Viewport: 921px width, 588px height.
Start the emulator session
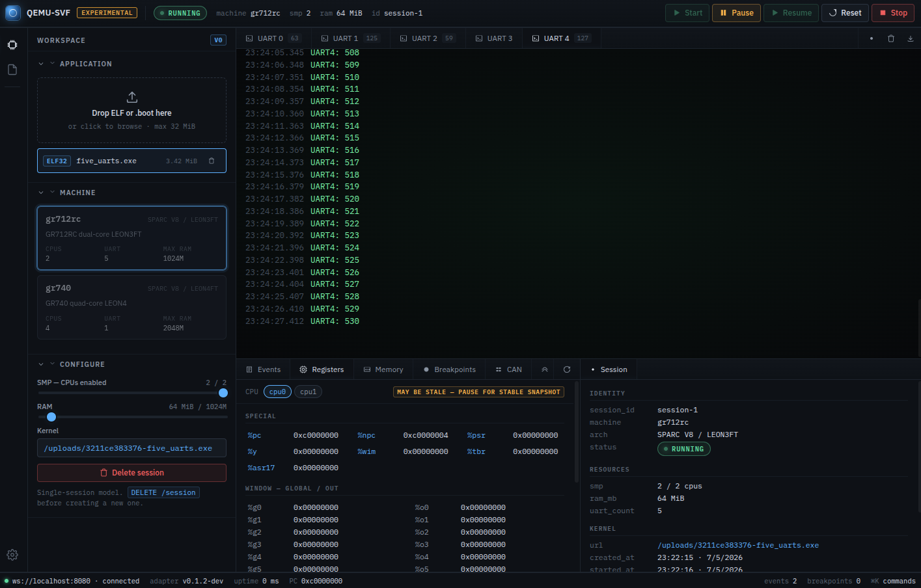pos(687,13)
